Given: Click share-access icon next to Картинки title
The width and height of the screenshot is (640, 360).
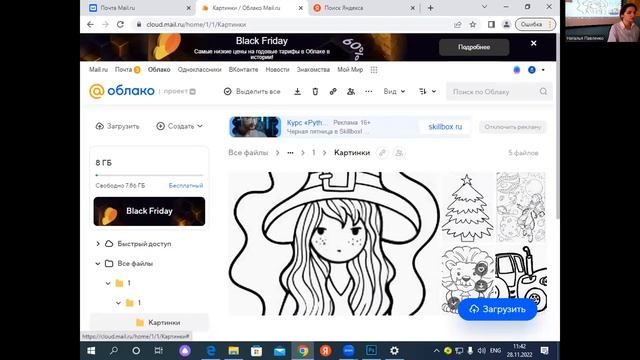Looking at the screenshot, I should [399, 153].
